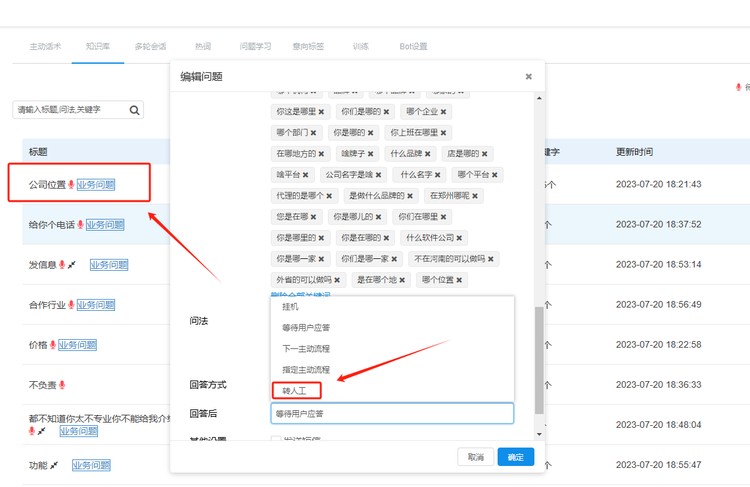Click the search magnifier icon

point(135,110)
